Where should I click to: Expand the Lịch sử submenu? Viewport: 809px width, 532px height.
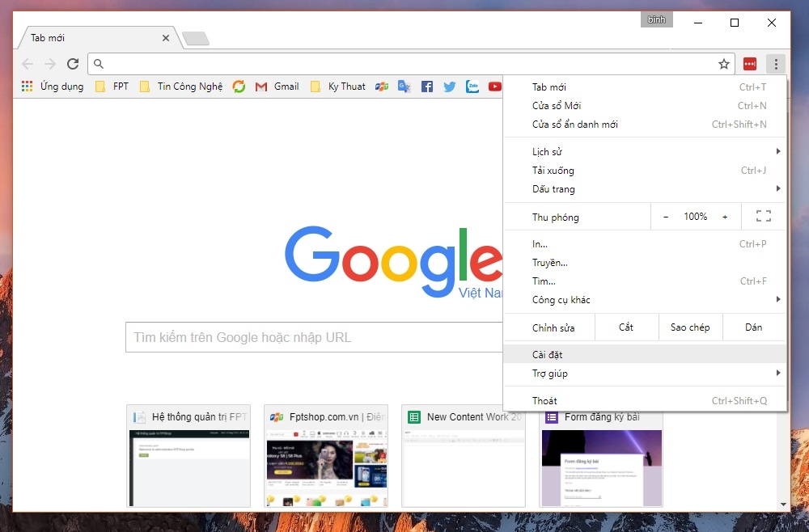click(645, 151)
